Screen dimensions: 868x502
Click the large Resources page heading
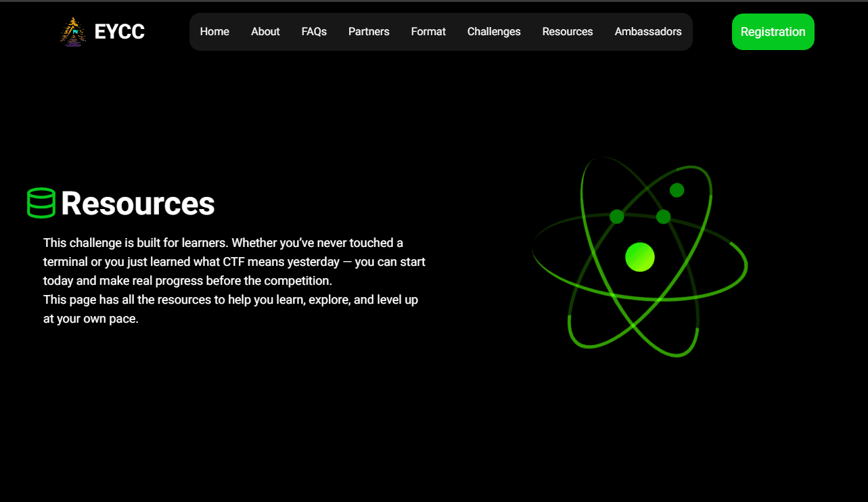(x=138, y=204)
